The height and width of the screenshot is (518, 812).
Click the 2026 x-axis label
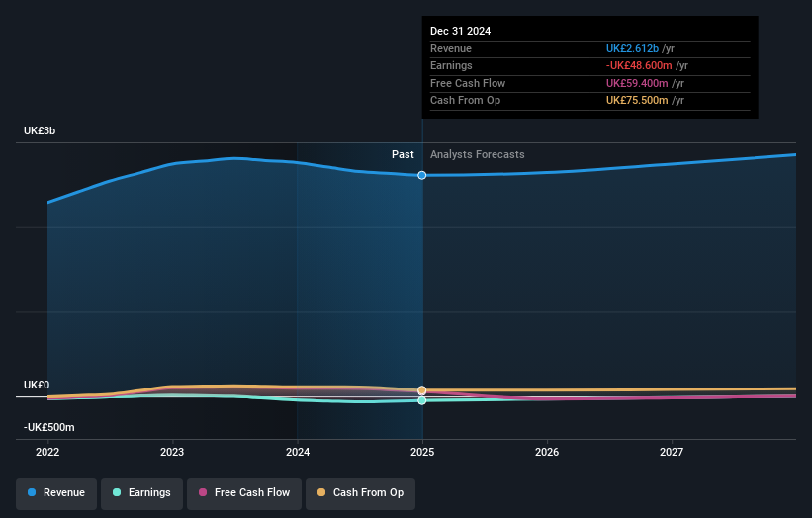(x=547, y=453)
